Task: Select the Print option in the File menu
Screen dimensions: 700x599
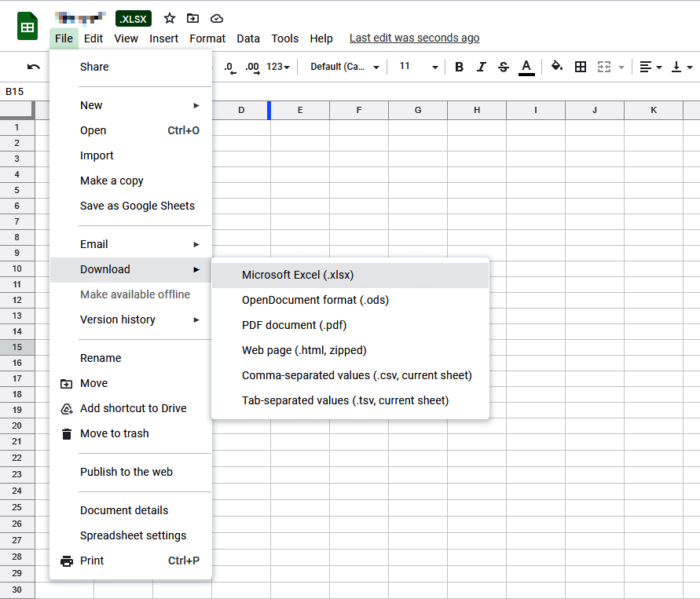Action: tap(92, 561)
